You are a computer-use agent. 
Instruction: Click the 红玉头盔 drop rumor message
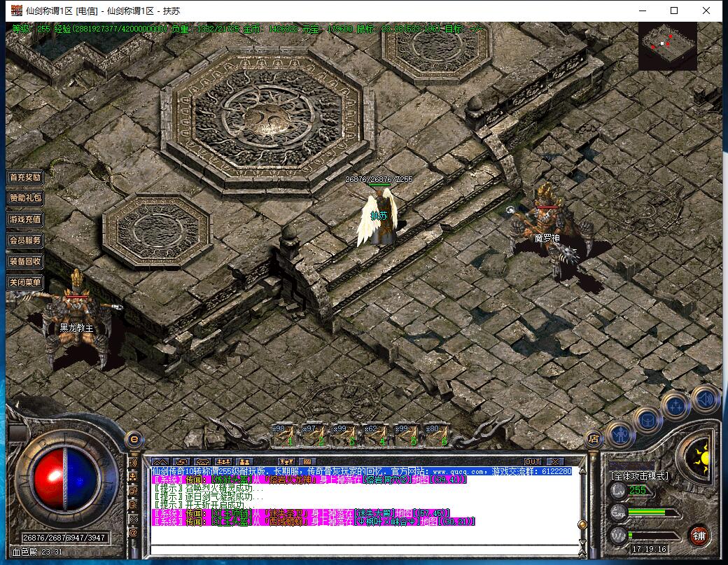(314, 522)
